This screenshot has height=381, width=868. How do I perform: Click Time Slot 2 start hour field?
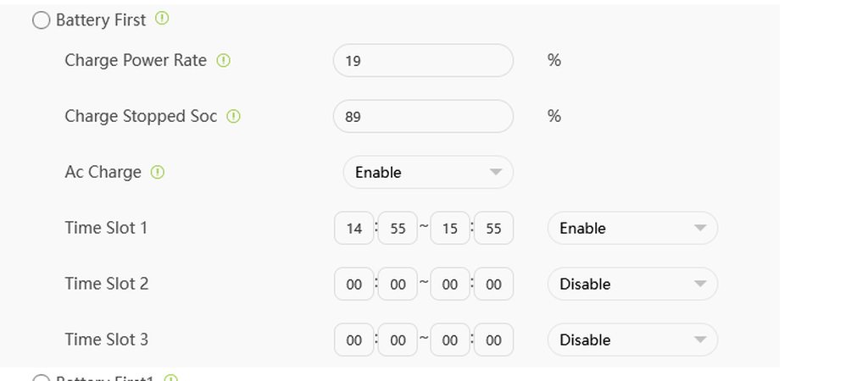354,284
